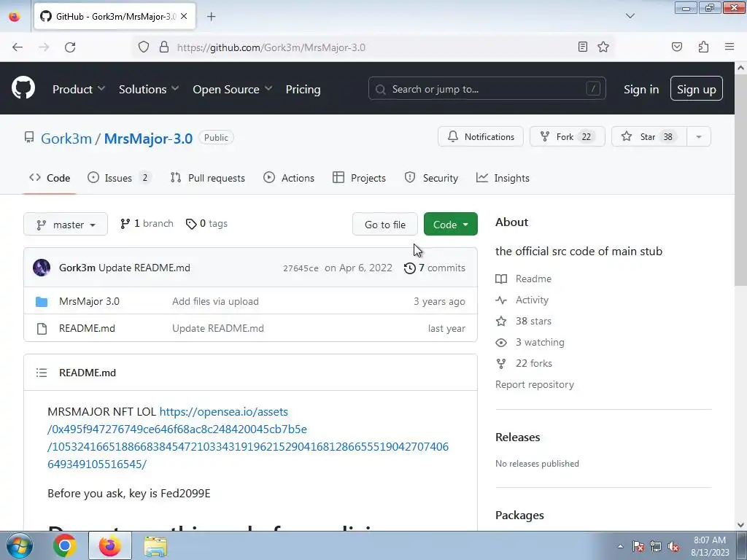The height and width of the screenshot is (560, 747).
Task: Click the Readme link in About
Action: [x=524, y=279]
